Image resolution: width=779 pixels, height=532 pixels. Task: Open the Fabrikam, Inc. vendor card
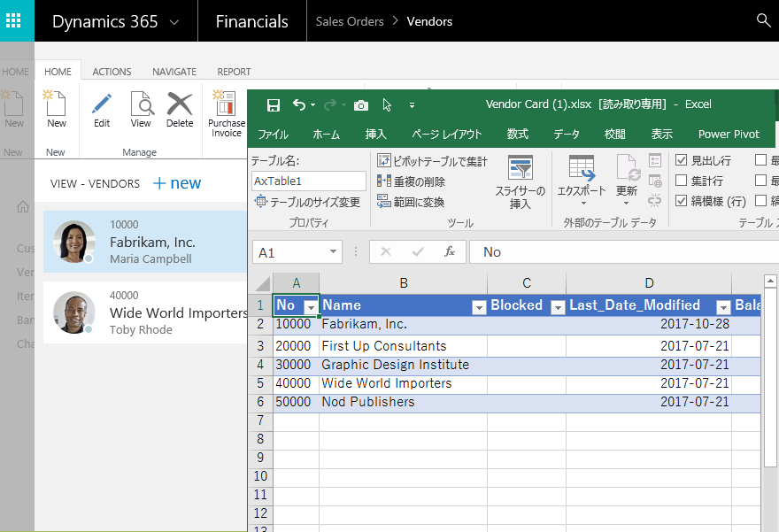click(145, 242)
